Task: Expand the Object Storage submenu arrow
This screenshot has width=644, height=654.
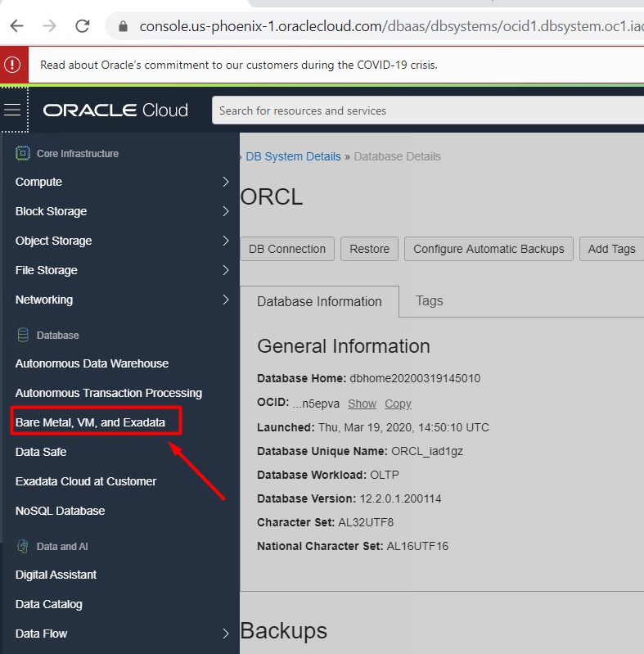Action: 226,241
